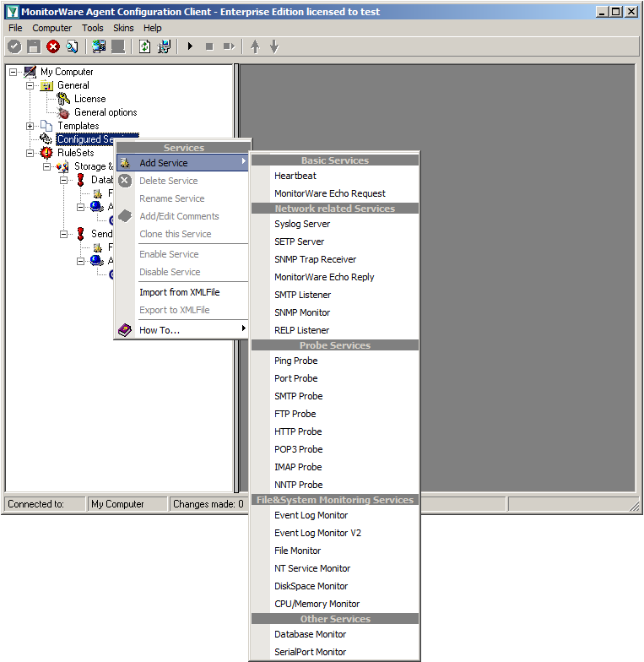Expand the Templates tree node
The height and width of the screenshot is (662, 644).
pyautogui.click(x=30, y=127)
